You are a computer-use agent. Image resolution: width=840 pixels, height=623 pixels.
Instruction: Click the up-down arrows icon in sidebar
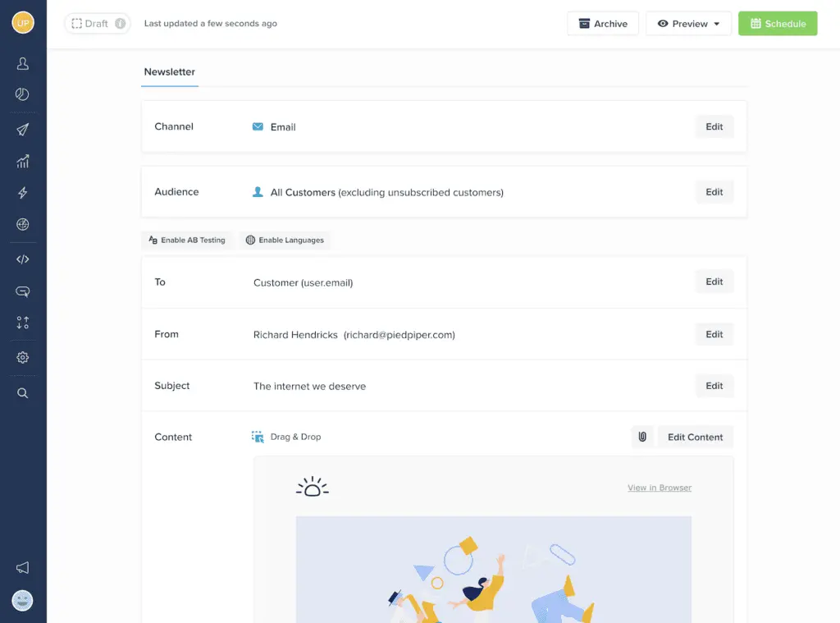coord(23,323)
